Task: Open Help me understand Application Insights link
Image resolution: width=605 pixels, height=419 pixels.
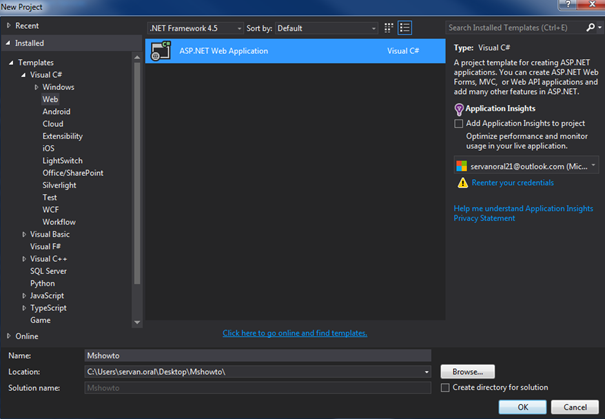Action: click(523, 208)
